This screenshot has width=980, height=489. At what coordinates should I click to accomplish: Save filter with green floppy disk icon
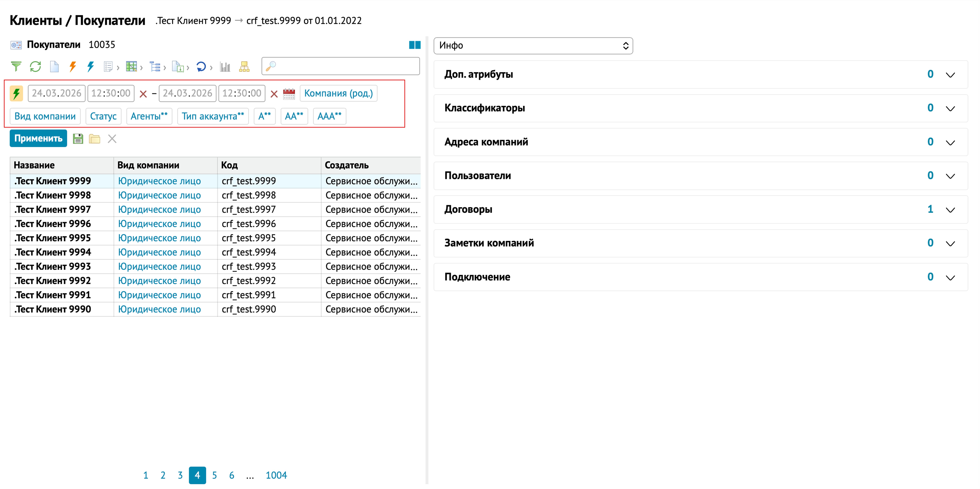click(x=78, y=139)
